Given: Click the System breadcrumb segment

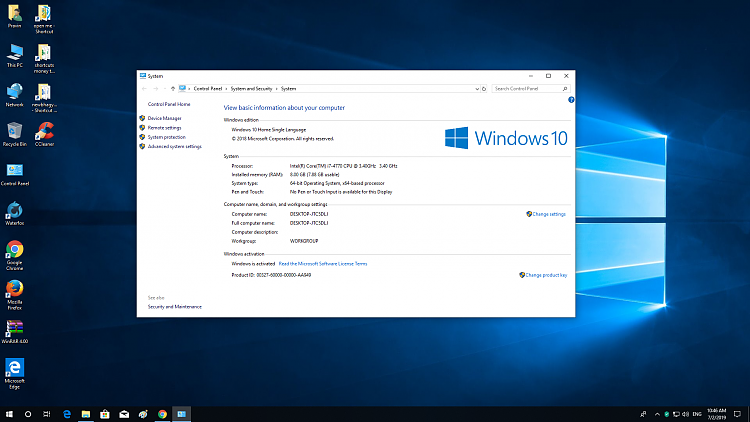Looking at the screenshot, I should tap(288, 89).
